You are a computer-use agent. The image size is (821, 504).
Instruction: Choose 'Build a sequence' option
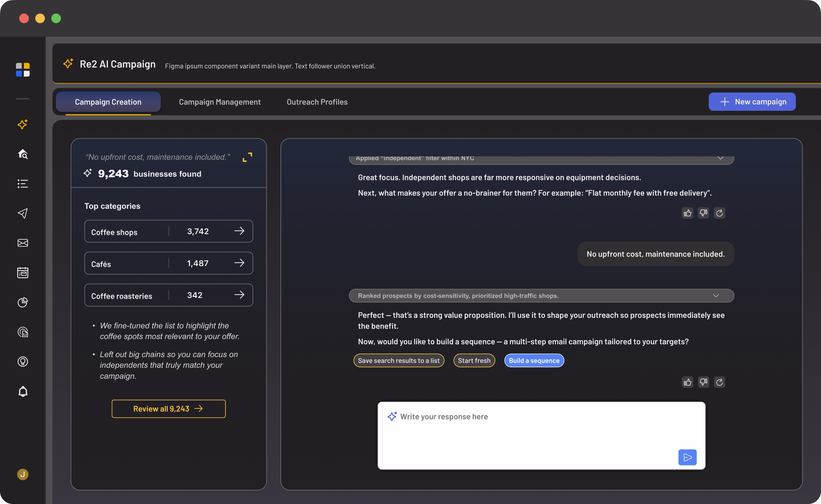point(534,360)
